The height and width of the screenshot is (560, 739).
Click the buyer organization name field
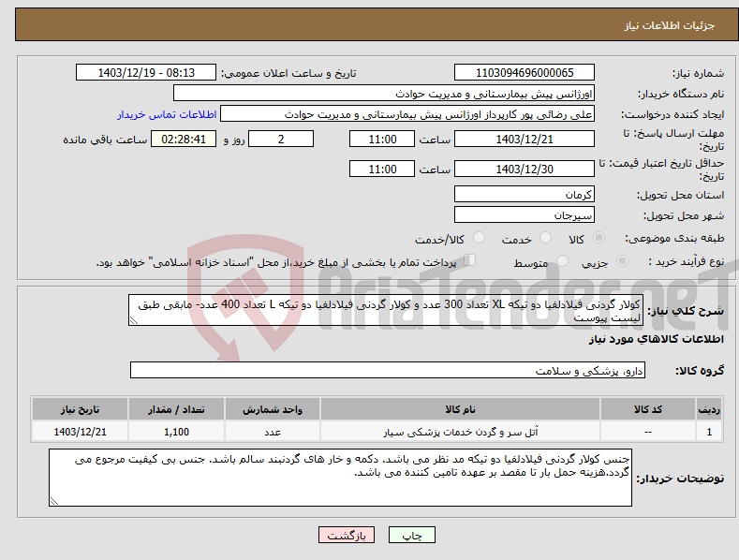click(x=384, y=94)
